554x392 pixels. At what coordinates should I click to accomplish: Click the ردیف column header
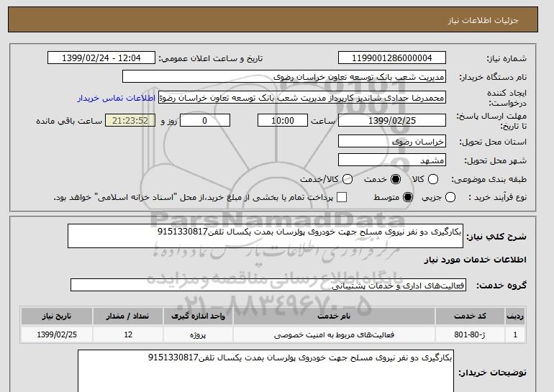tap(515, 316)
